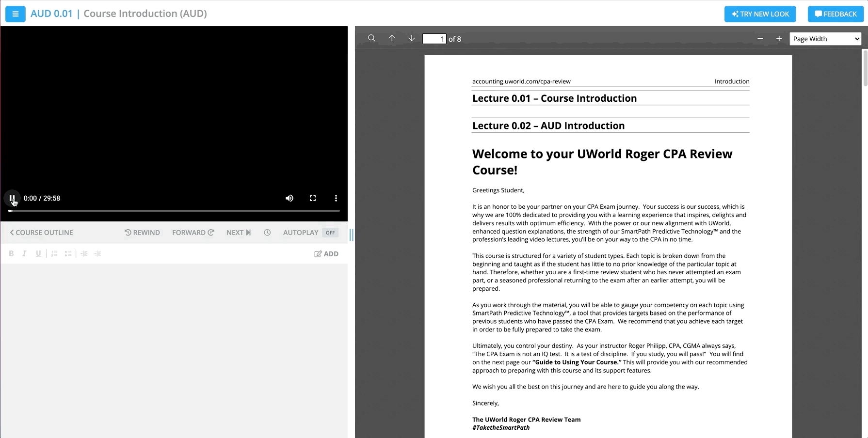Increase indent in notes
Viewport: 868px width, 438px height.
tap(97, 253)
